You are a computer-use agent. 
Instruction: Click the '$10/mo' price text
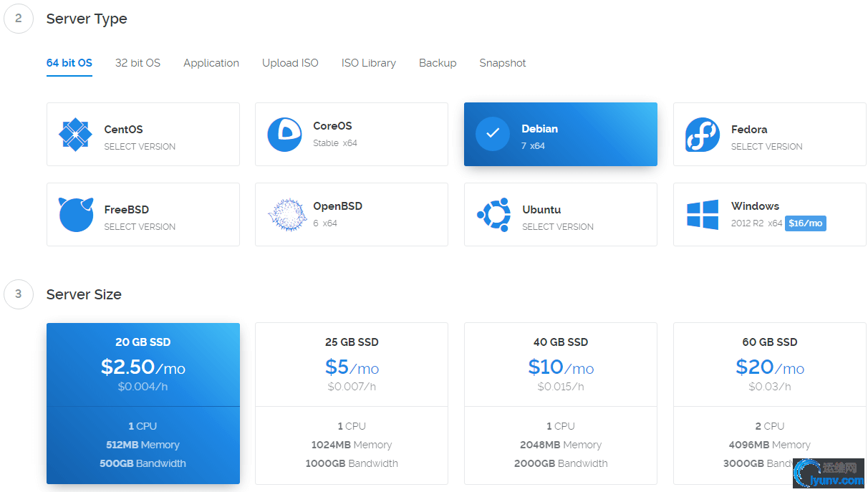(561, 367)
